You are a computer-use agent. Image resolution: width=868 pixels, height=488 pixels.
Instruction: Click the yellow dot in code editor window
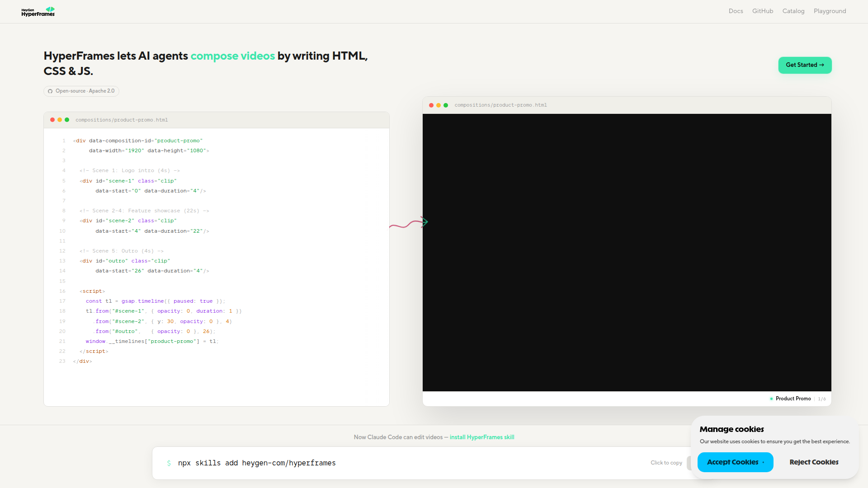point(60,120)
